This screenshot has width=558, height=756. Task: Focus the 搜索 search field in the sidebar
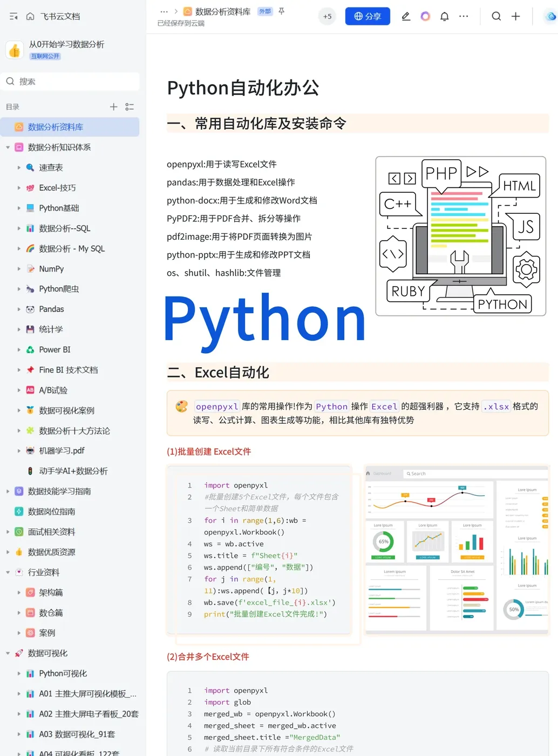70,81
